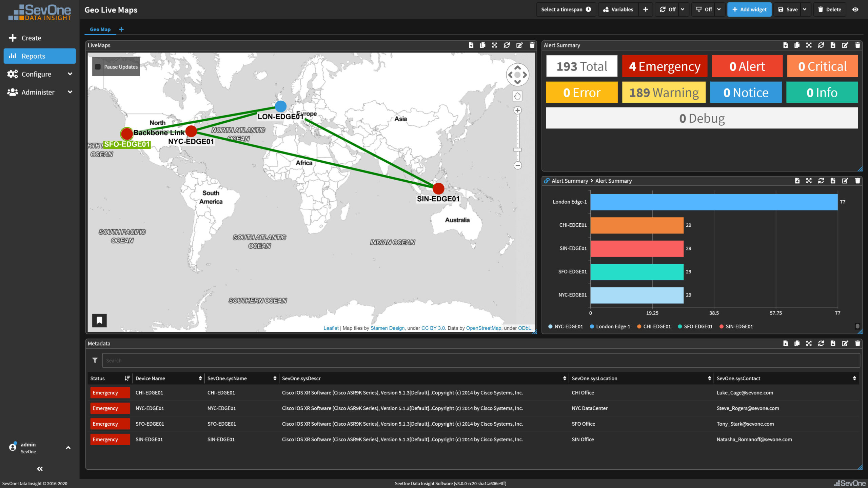Open the Save options dropdown arrow
The width and height of the screenshot is (868, 488).
(805, 9)
